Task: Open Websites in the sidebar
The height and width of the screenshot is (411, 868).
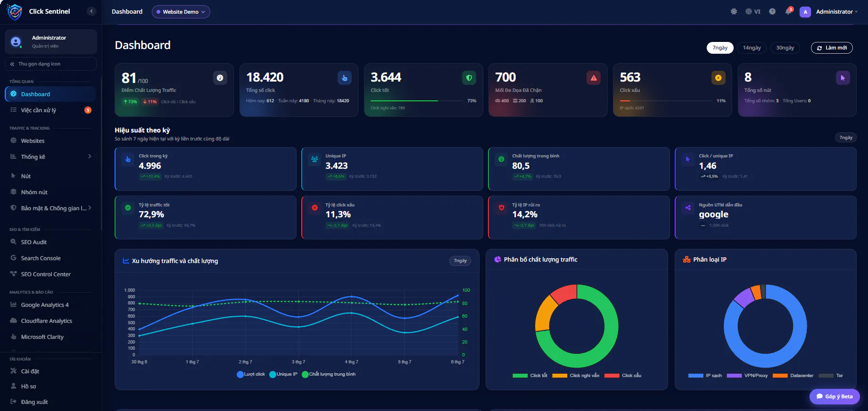Action: pos(51,140)
